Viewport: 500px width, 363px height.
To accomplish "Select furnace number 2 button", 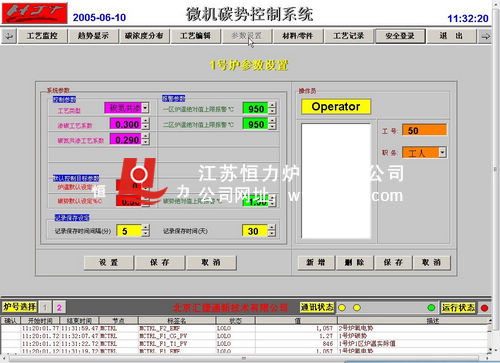I will tap(59, 307).
